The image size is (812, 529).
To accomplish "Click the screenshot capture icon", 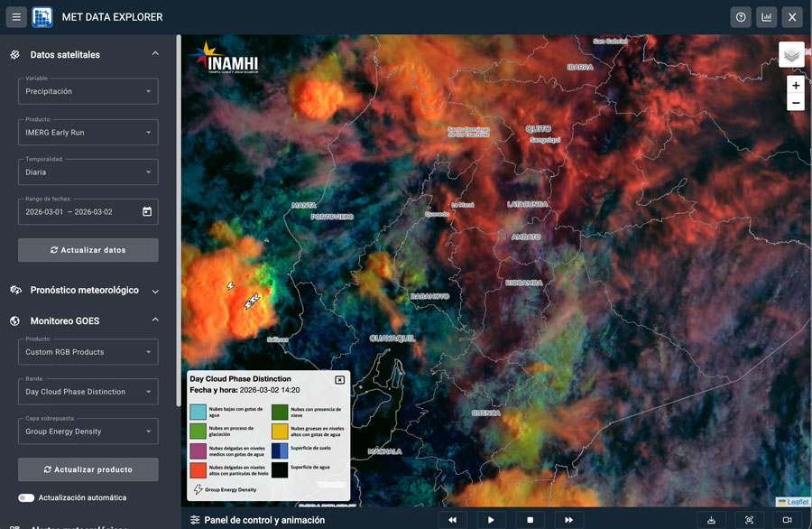I will tap(749, 520).
